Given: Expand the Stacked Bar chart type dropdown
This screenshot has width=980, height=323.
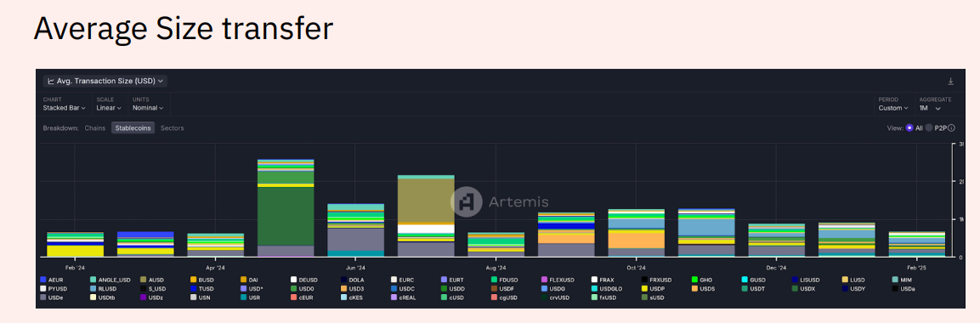Looking at the screenshot, I should [x=65, y=107].
